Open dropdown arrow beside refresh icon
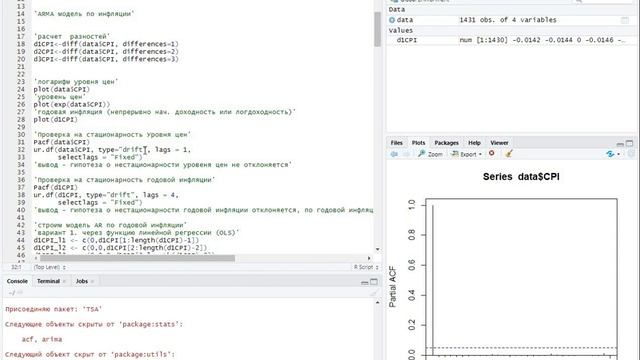 pos(619,154)
